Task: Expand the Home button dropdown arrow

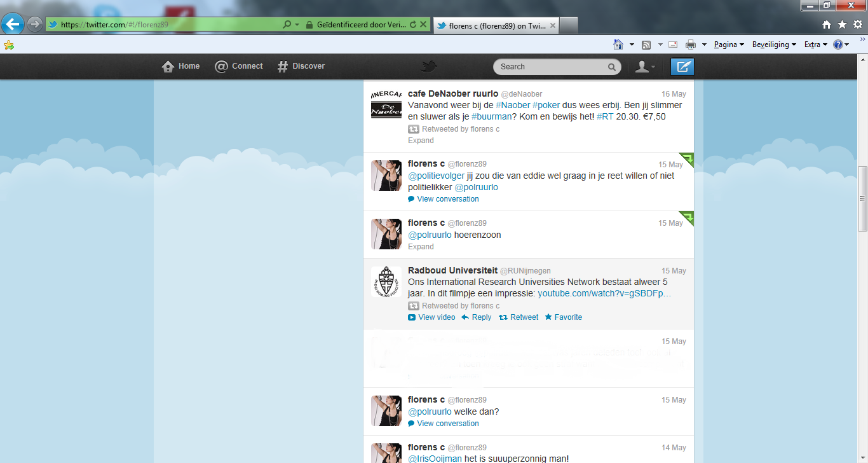Action: 632,45
